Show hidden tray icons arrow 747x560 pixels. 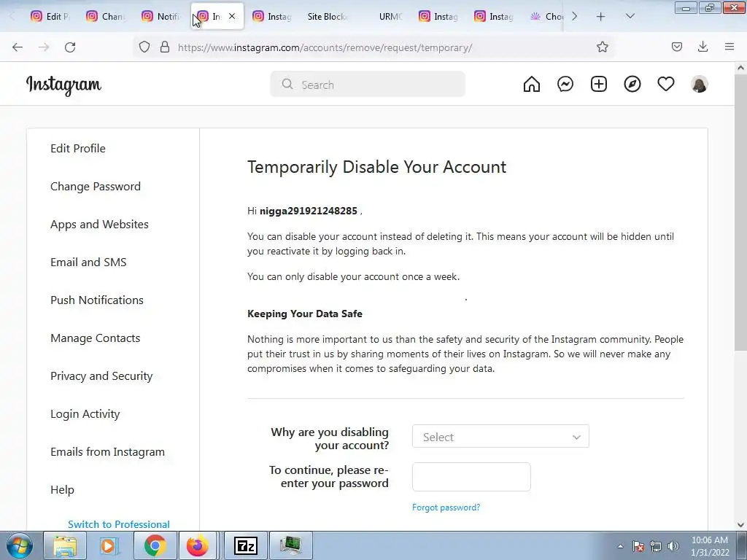point(620,546)
